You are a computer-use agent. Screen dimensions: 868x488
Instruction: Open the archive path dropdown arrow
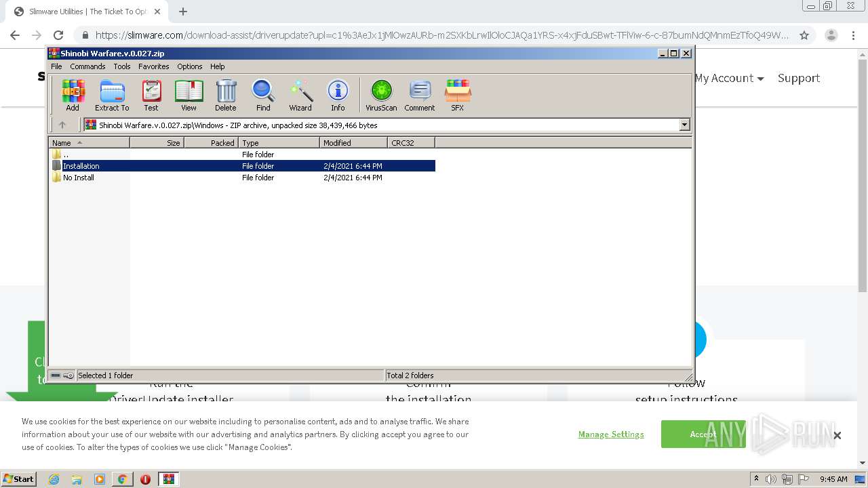[684, 125]
